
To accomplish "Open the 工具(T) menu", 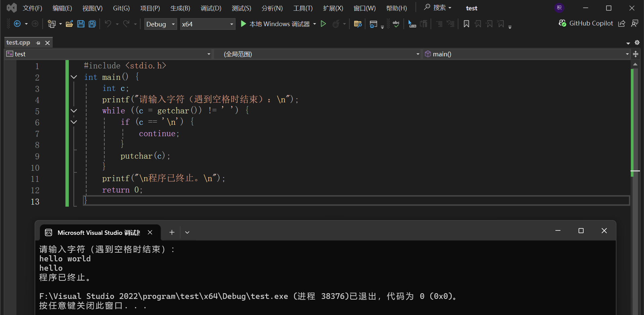I will (303, 8).
